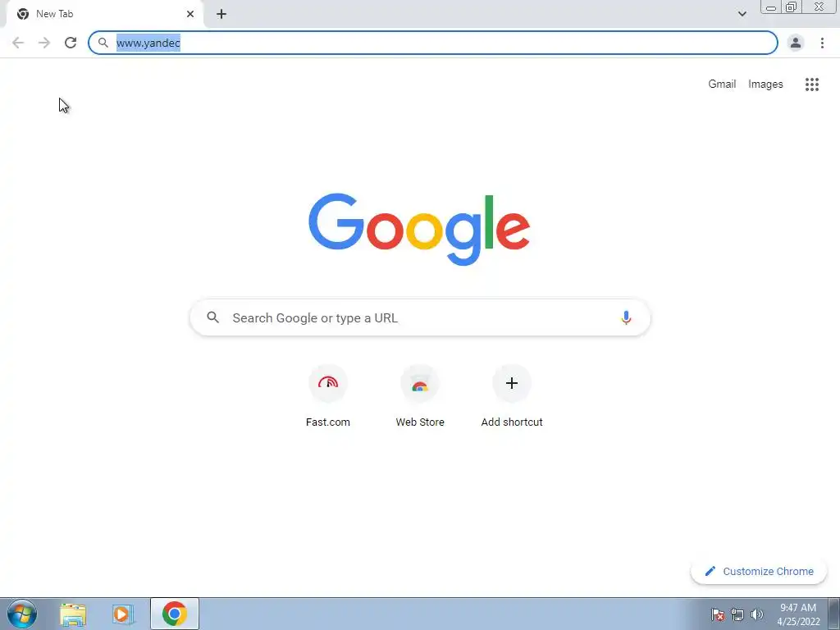Open the Chrome profile avatar menu
Image resolution: width=840 pixels, height=630 pixels.
tap(795, 43)
